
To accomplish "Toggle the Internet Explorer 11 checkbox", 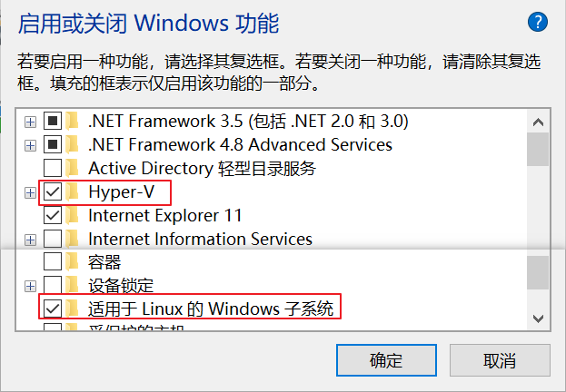I will pos(53,216).
